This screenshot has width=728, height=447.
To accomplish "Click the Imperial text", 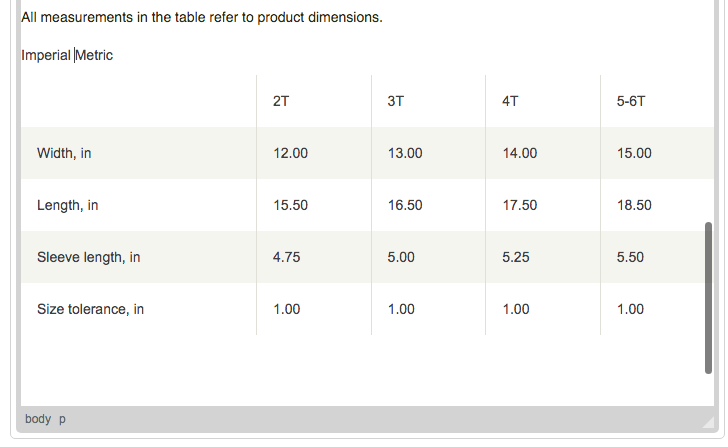I will 46,55.
